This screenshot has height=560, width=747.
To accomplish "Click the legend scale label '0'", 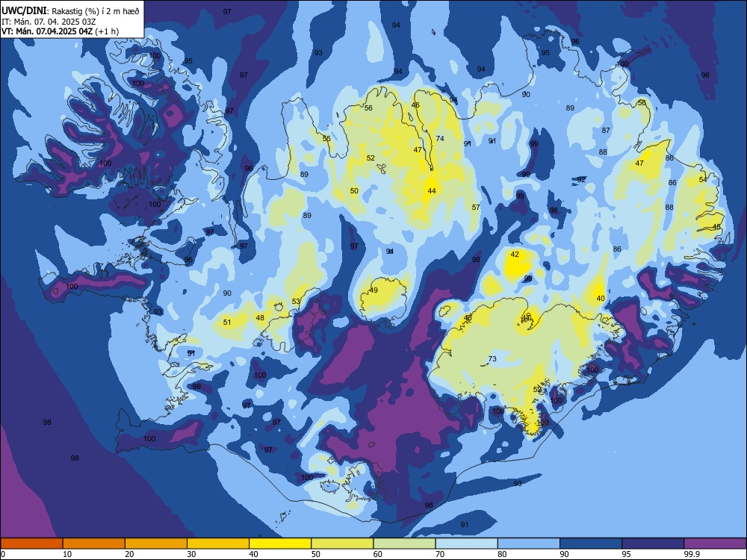I will tap(3, 554).
